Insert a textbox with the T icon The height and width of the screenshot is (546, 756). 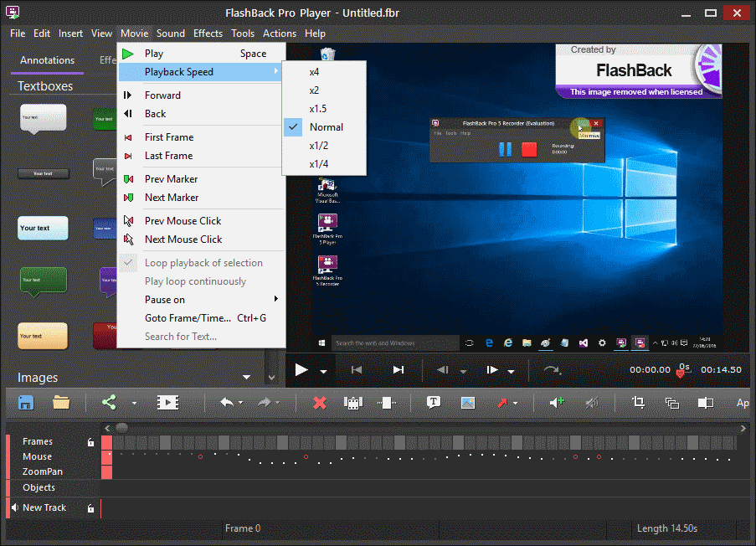434,402
